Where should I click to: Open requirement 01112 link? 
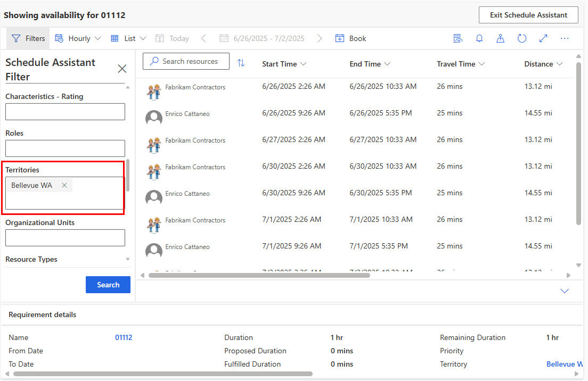click(x=123, y=337)
